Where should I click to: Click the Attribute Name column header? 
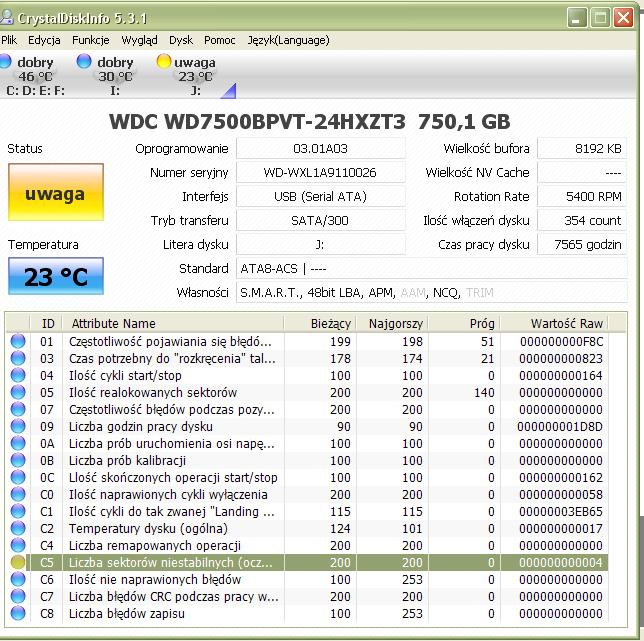[173, 324]
